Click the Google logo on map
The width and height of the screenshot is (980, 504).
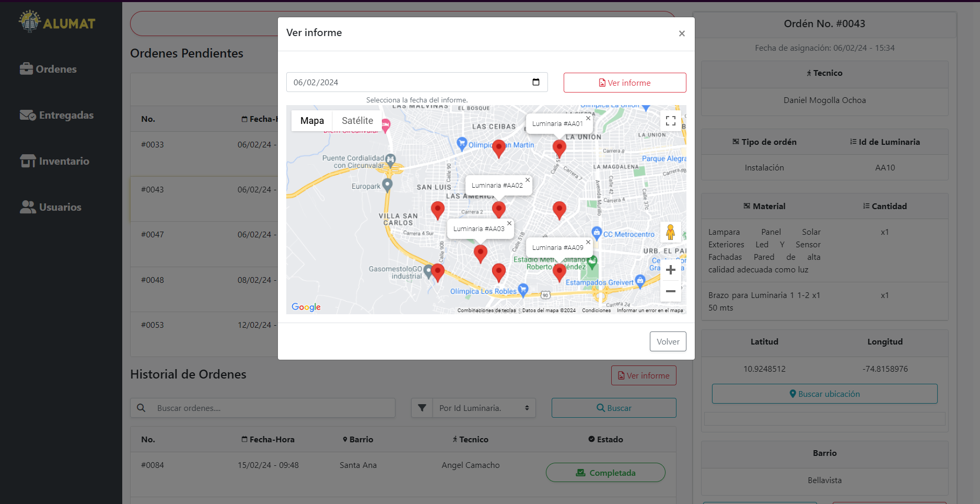click(306, 307)
